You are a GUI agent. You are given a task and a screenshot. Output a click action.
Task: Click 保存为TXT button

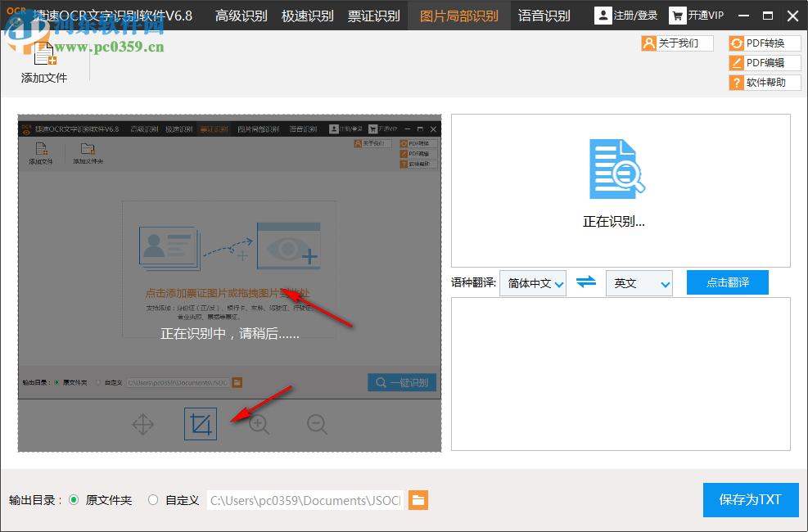click(x=751, y=499)
